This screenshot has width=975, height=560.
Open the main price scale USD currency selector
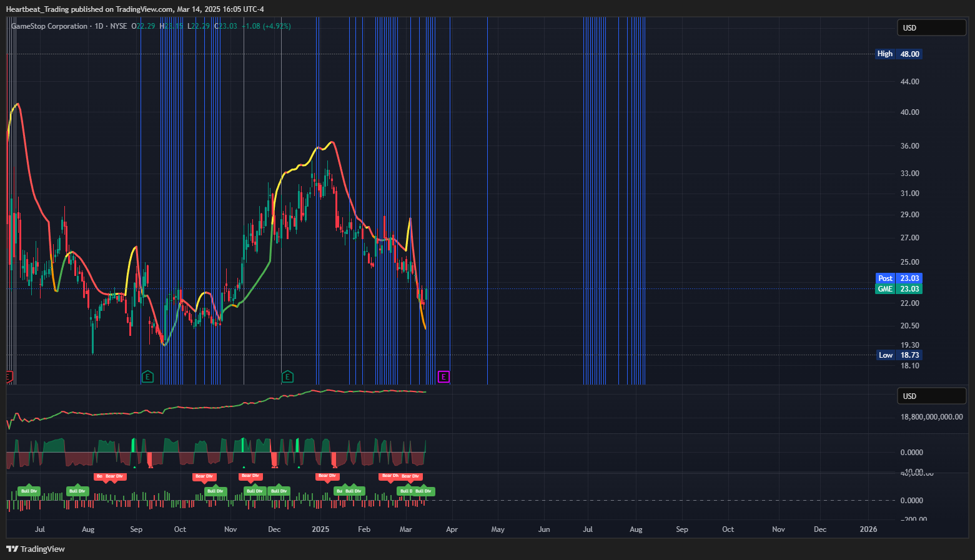click(x=931, y=27)
